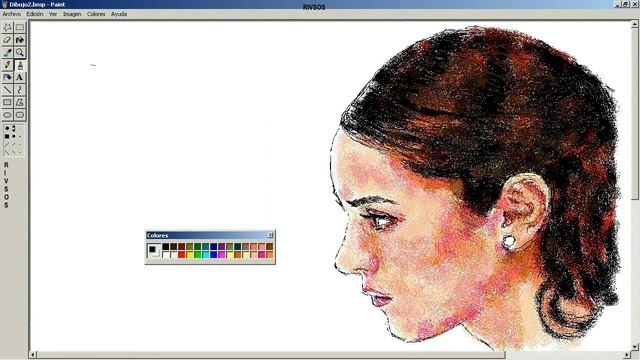
Task: Select the Free-Form Select tool
Action: click(7, 28)
